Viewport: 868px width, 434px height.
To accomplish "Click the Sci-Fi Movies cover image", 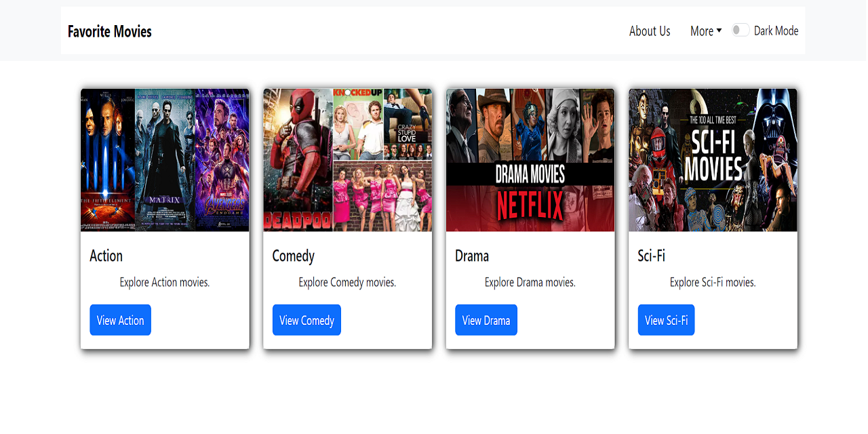I will (712, 159).
